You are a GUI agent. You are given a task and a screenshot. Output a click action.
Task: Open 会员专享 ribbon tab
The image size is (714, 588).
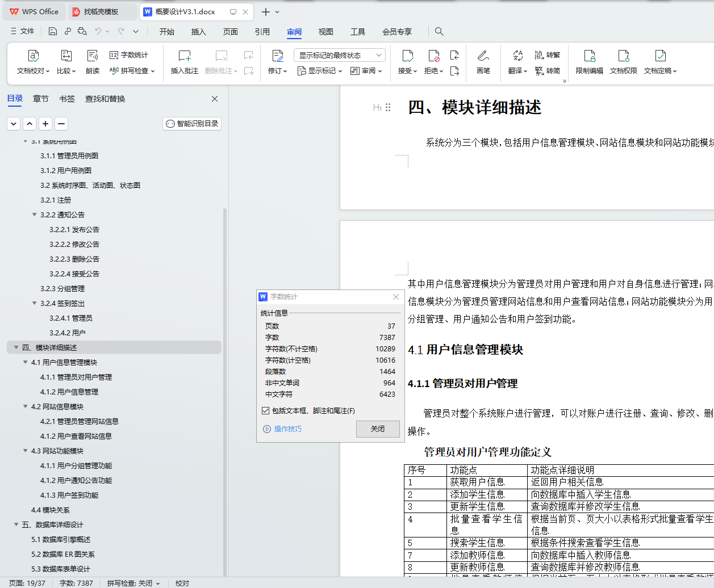point(397,32)
